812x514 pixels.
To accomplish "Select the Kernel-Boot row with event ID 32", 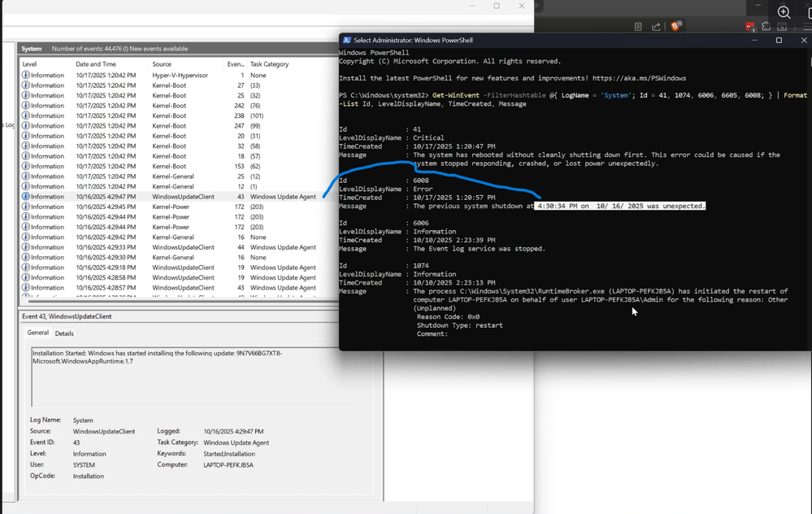I will pos(179,146).
